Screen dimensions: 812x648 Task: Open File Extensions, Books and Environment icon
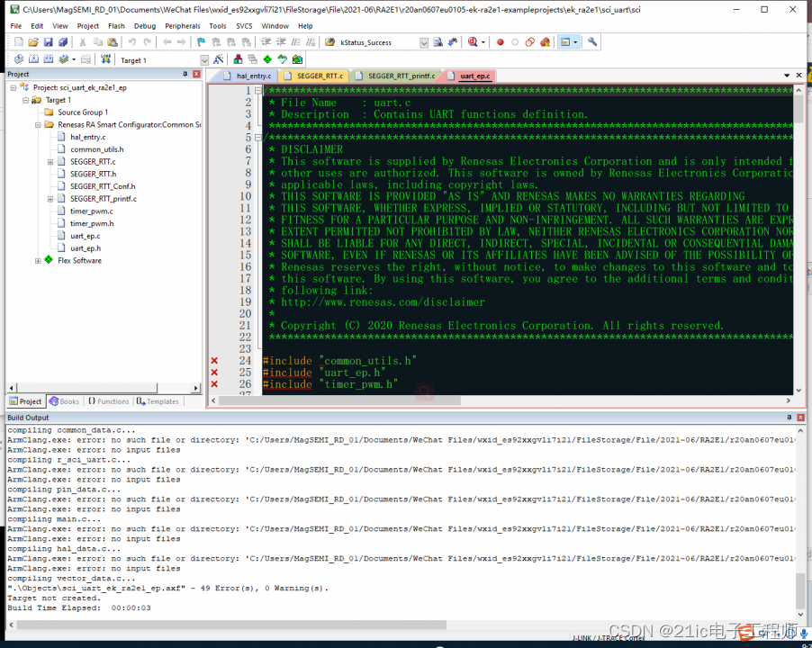[x=238, y=59]
